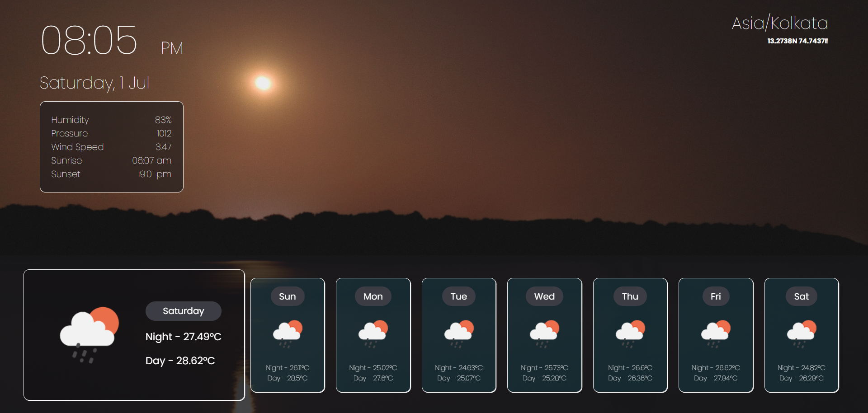
Task: Select the Saturday label in today's card
Action: [183, 311]
